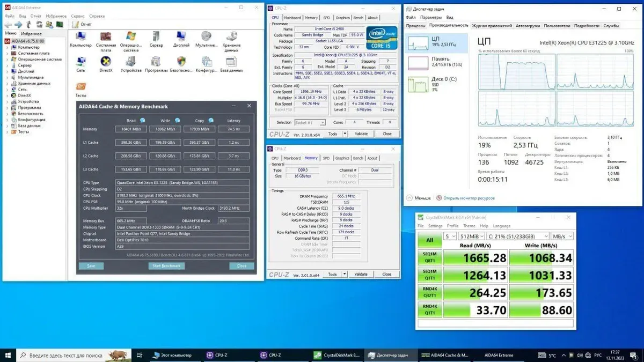Open the Profile menu in CrystalDiskMark

click(x=452, y=226)
